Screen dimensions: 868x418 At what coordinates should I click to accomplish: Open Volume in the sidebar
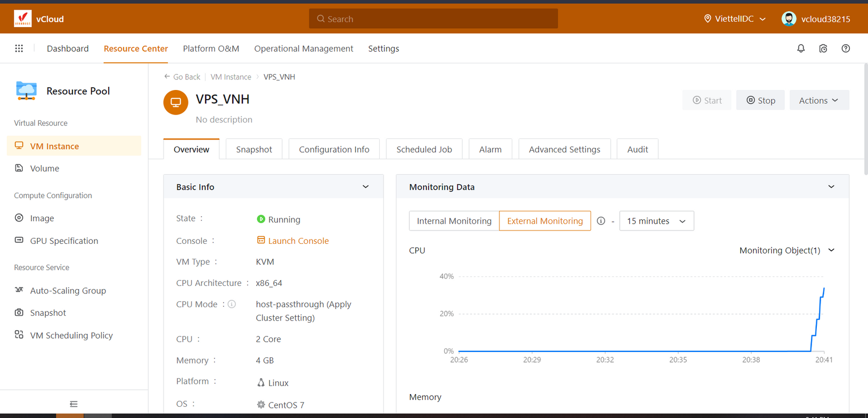point(74,168)
